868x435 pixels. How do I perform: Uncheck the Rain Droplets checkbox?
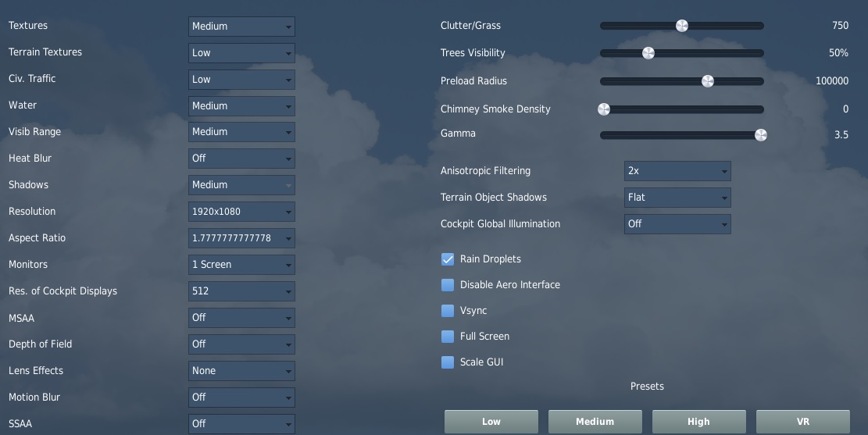coord(448,259)
